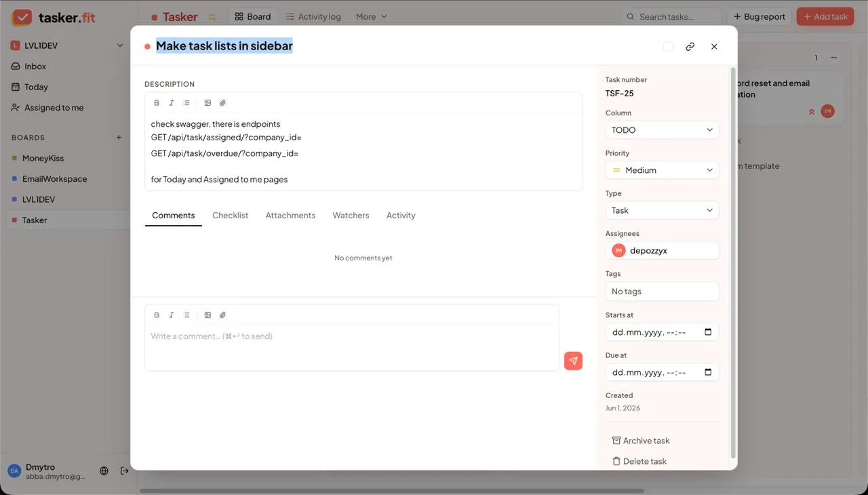Click Delete task
The height and width of the screenshot is (495, 868).
pyautogui.click(x=639, y=461)
